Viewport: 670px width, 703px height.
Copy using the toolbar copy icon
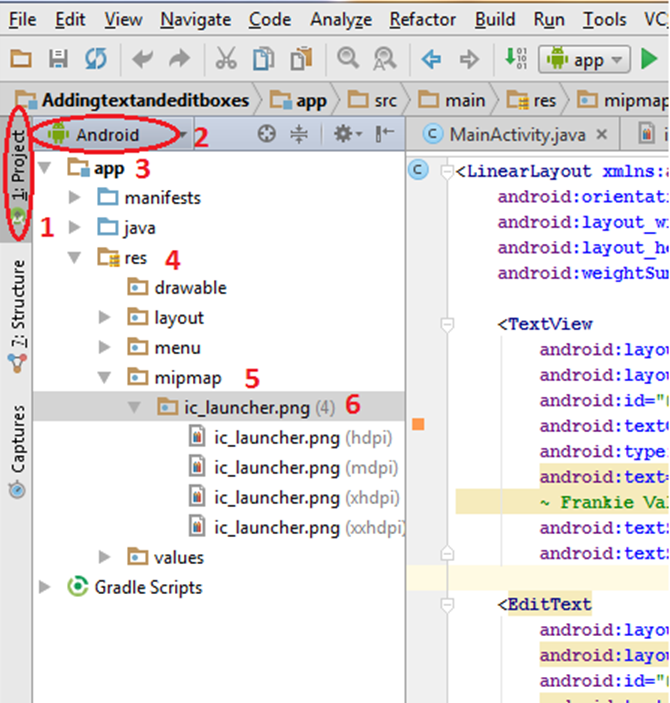point(264,59)
